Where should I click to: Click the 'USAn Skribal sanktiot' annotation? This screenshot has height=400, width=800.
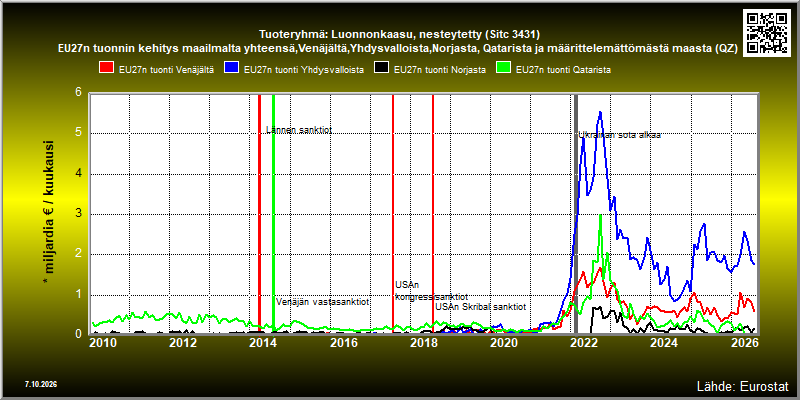(x=481, y=307)
